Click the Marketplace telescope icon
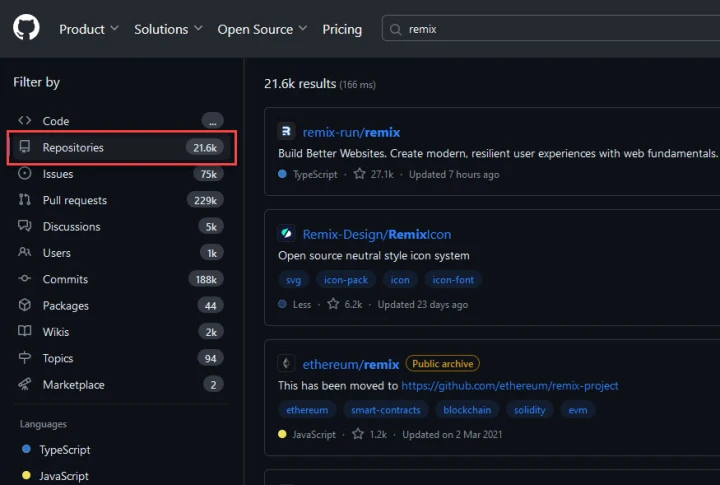Screen dimensions: 720x485 (x=24, y=384)
